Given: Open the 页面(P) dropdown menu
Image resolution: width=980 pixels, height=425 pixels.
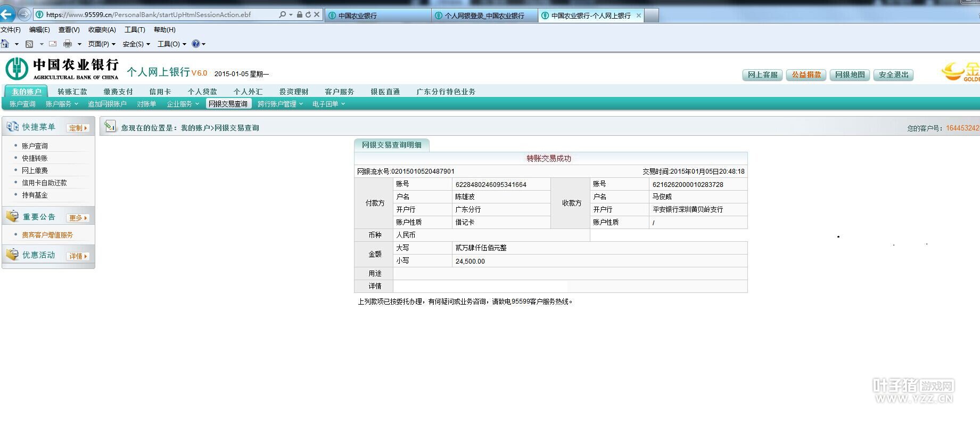Looking at the screenshot, I should point(102,44).
